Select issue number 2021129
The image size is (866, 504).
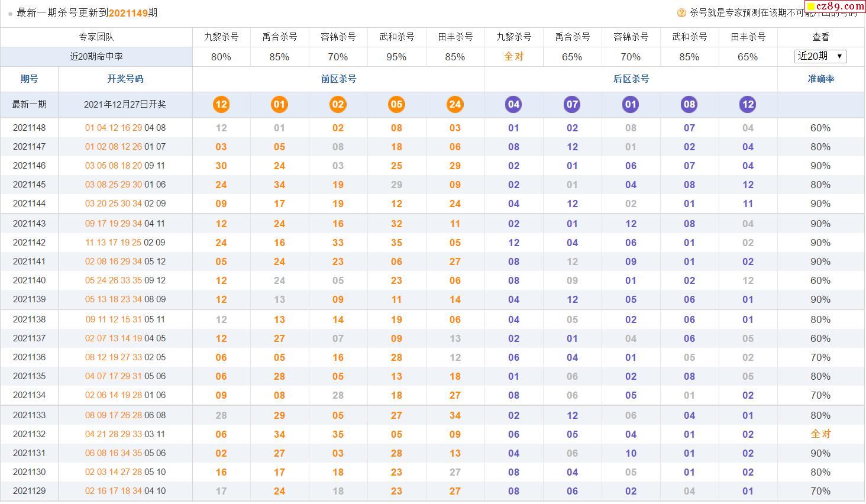29,491
